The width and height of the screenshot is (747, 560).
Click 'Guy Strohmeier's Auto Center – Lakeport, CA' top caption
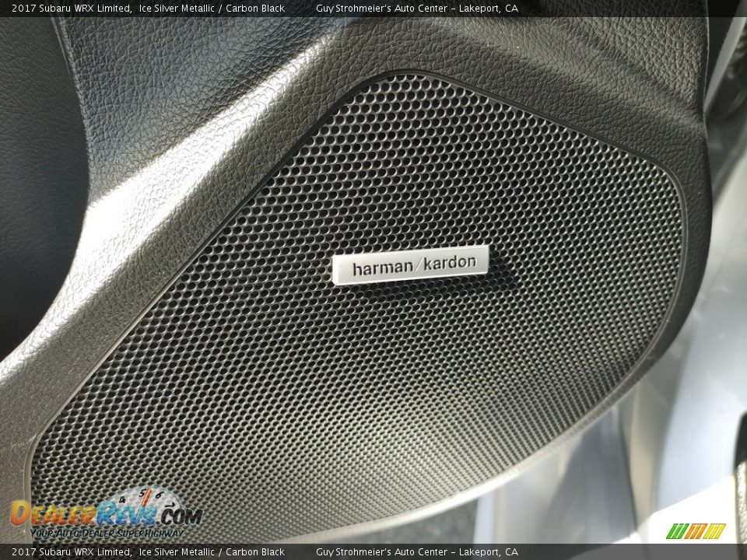point(417,8)
